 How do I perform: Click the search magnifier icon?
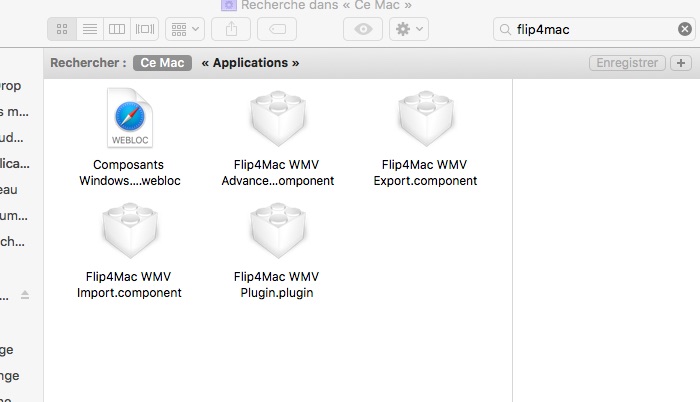coord(505,29)
